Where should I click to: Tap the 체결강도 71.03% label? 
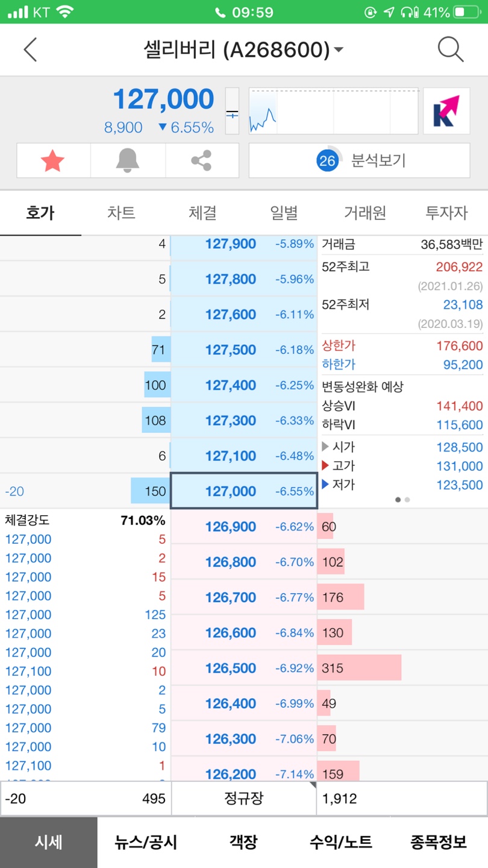[x=84, y=520]
